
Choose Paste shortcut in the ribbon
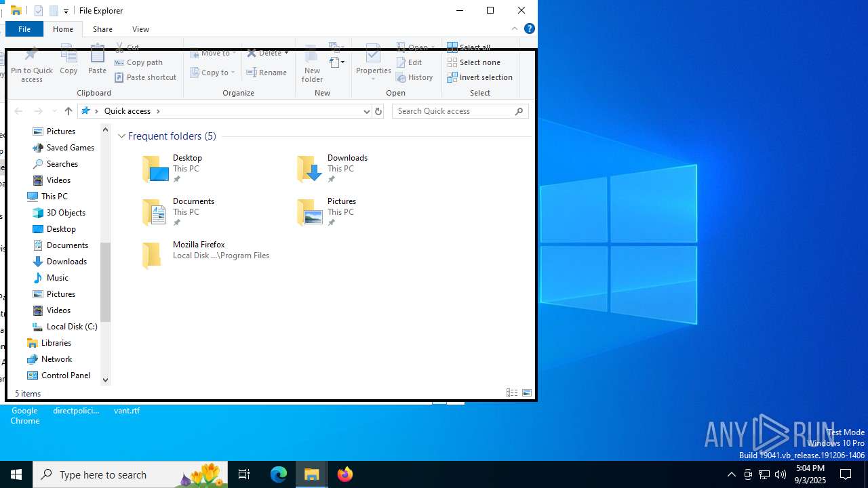145,77
